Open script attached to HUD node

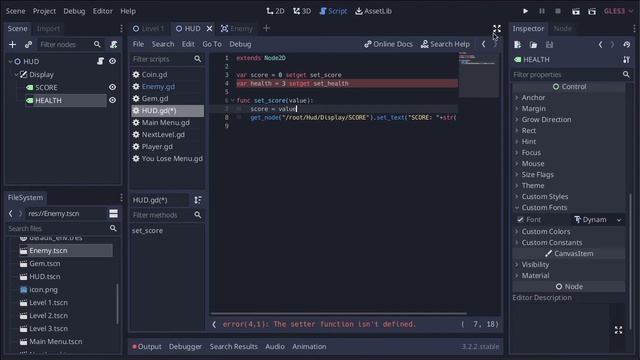[x=100, y=61]
